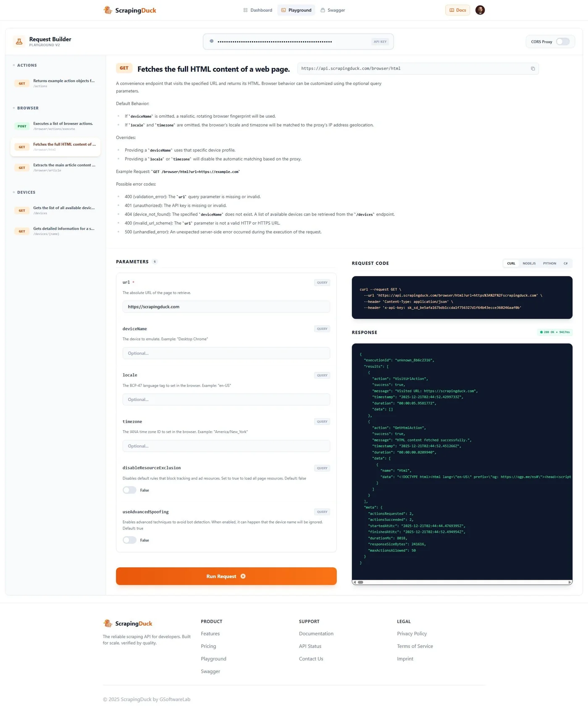Image resolution: width=588 pixels, height=718 pixels.
Task: Open the footer Privacy Policy link
Action: pos(412,634)
